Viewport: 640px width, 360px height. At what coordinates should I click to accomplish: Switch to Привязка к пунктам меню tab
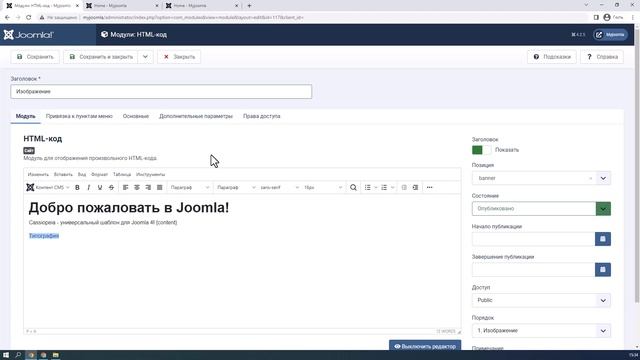[x=79, y=116]
